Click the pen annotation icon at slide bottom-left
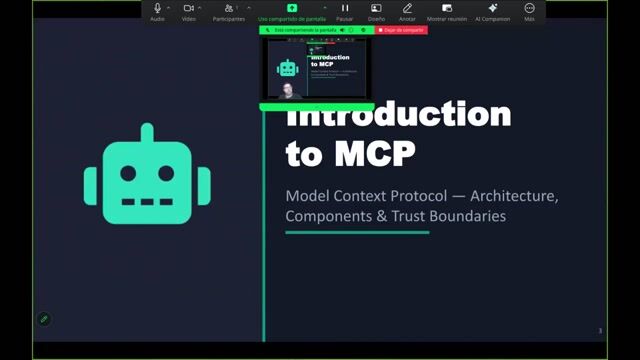Viewport: 640px width, 360px height. click(44, 319)
